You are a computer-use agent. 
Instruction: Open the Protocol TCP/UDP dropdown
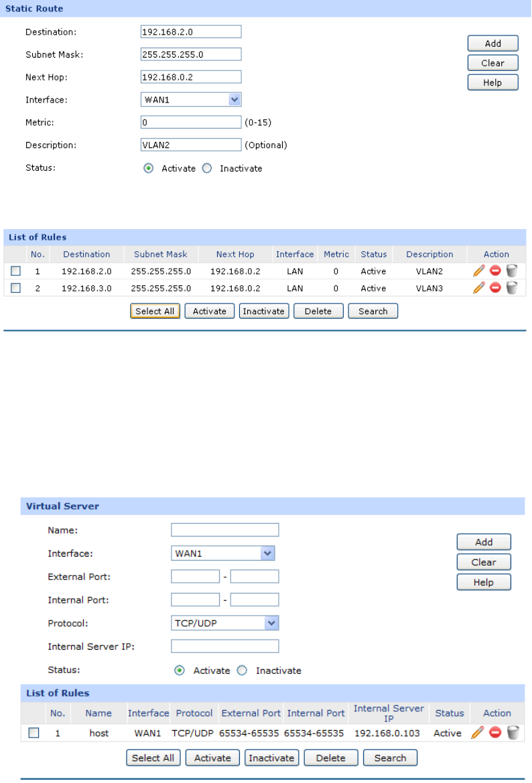tap(224, 623)
